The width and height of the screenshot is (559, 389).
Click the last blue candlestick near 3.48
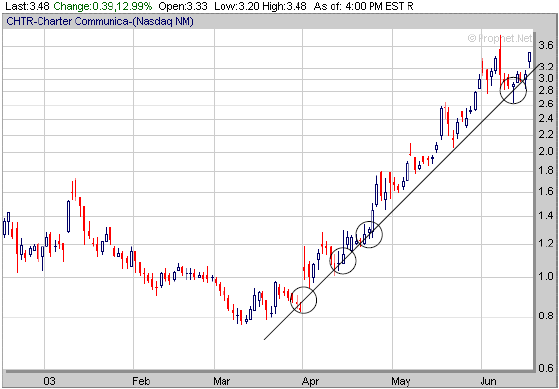point(529,60)
